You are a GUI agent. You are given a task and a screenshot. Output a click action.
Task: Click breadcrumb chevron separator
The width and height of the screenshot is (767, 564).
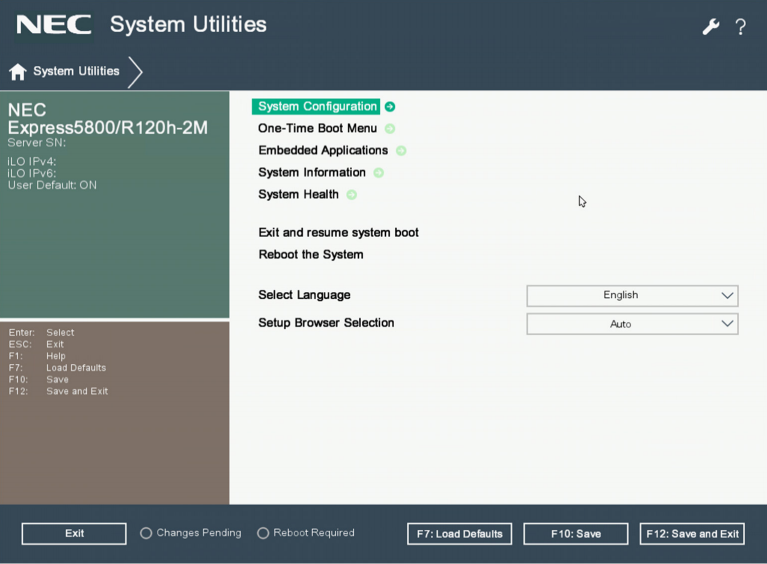click(x=135, y=72)
